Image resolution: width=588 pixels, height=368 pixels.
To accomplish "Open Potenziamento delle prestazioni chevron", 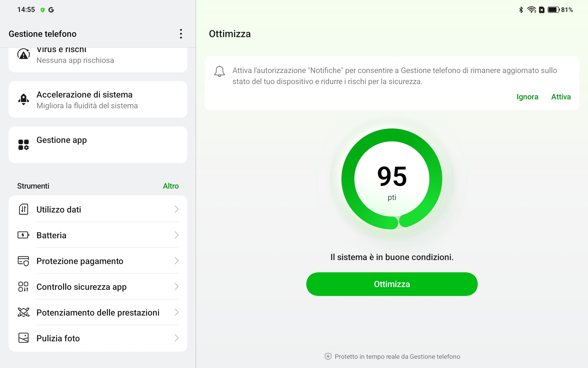I will 176,312.
